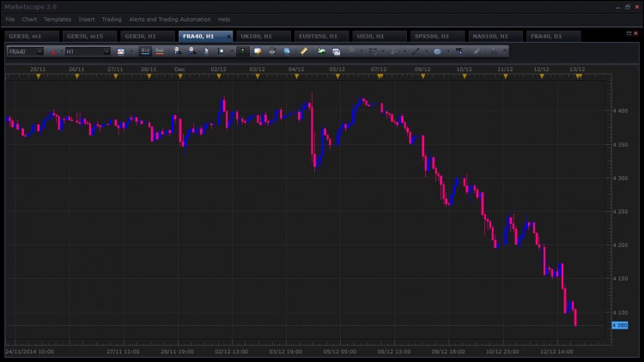The height and width of the screenshot is (362, 644).
Task: Click the add indicator chart icon
Action: coord(321,51)
